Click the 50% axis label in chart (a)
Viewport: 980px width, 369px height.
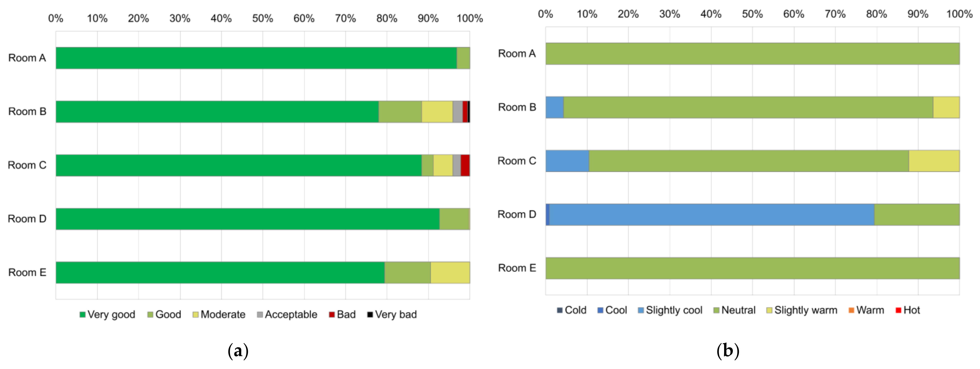pos(262,18)
